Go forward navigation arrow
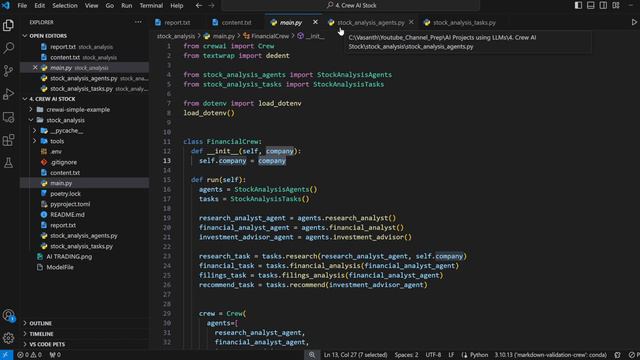Viewport: 640px width, 360px height. 211,6
